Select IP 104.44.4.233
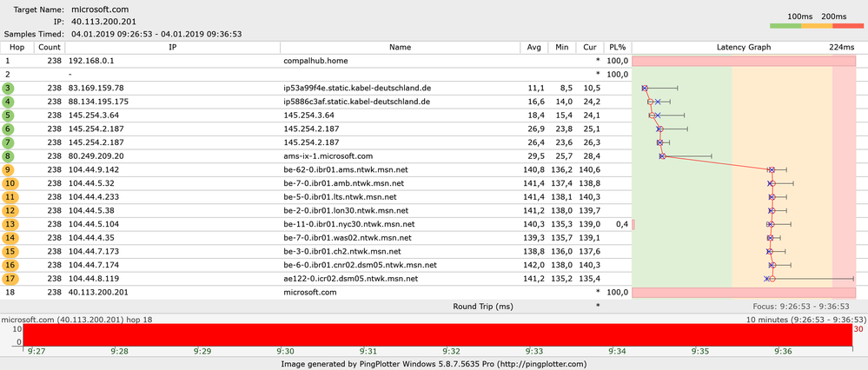The height and width of the screenshot is (370, 868). click(x=94, y=197)
